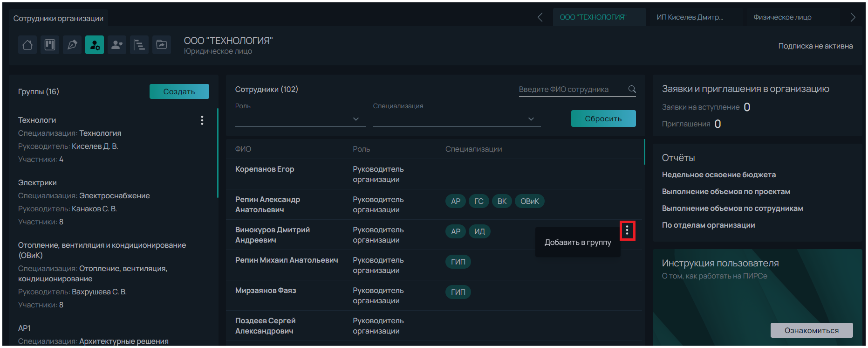The width and height of the screenshot is (868, 348).
Task: Open the home page icon
Action: pyautogui.click(x=27, y=45)
